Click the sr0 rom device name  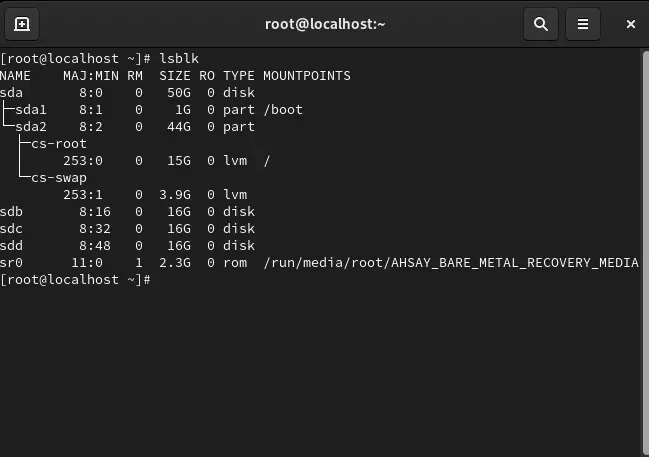[12, 263]
